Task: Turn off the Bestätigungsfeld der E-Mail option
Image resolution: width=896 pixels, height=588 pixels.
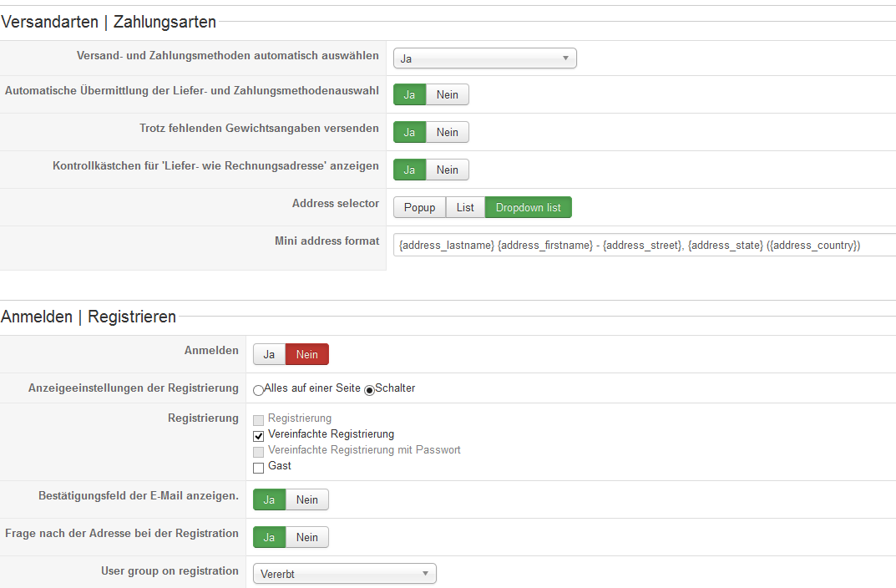Action: [x=306, y=500]
